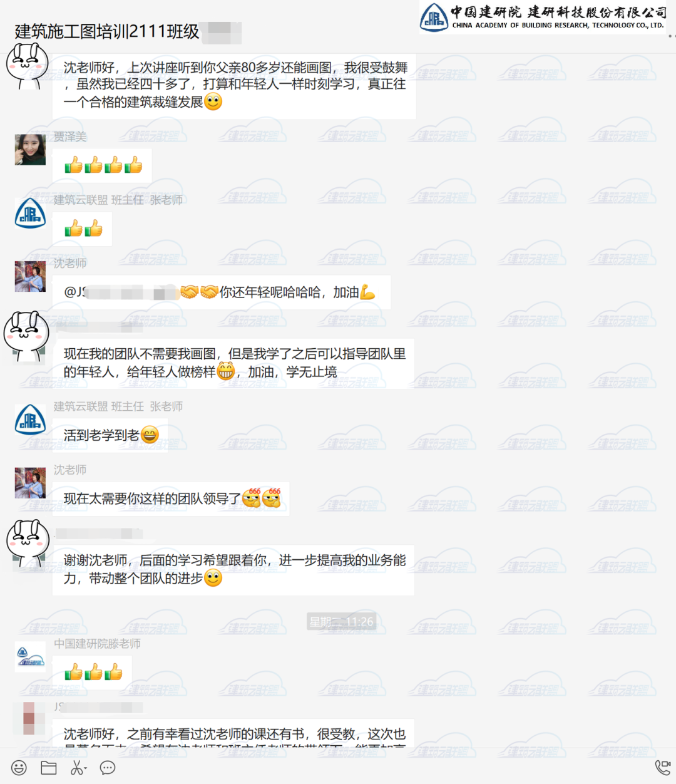Expand the screenshot tool dropdown arrow
This screenshot has width=676, height=784.
click(86, 769)
